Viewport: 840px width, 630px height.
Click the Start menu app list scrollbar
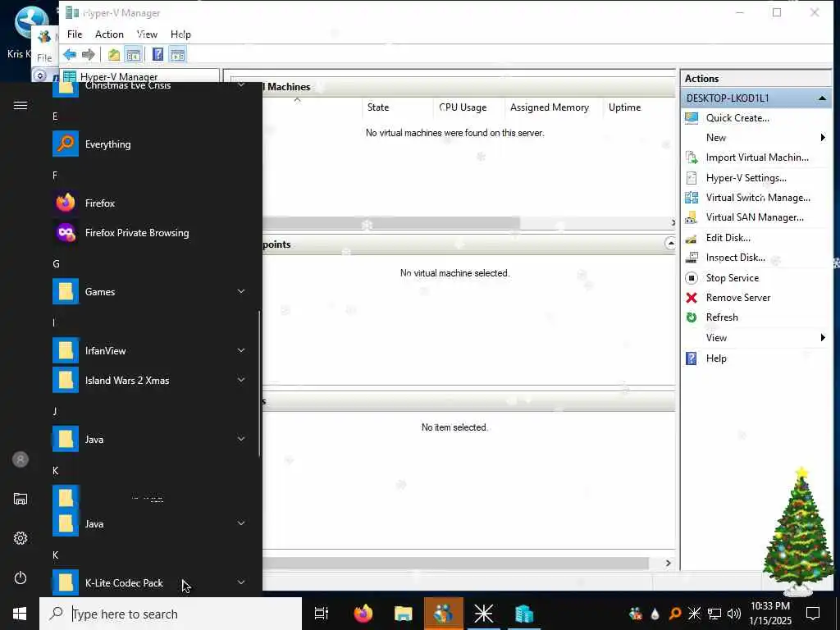259,383
